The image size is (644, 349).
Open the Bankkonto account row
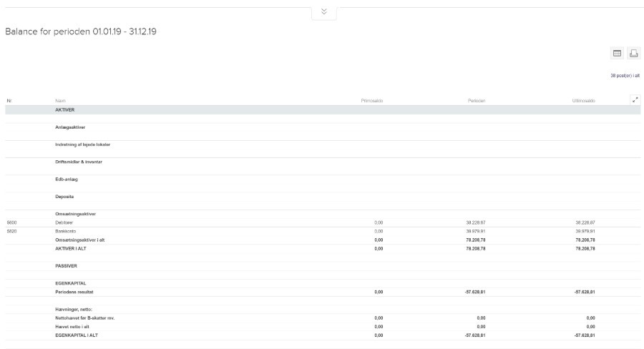[66, 231]
